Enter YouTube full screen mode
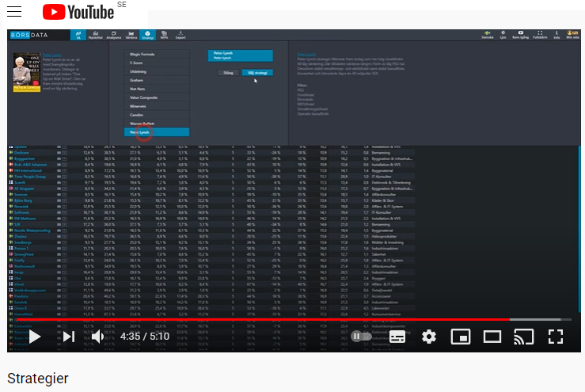 click(x=556, y=337)
